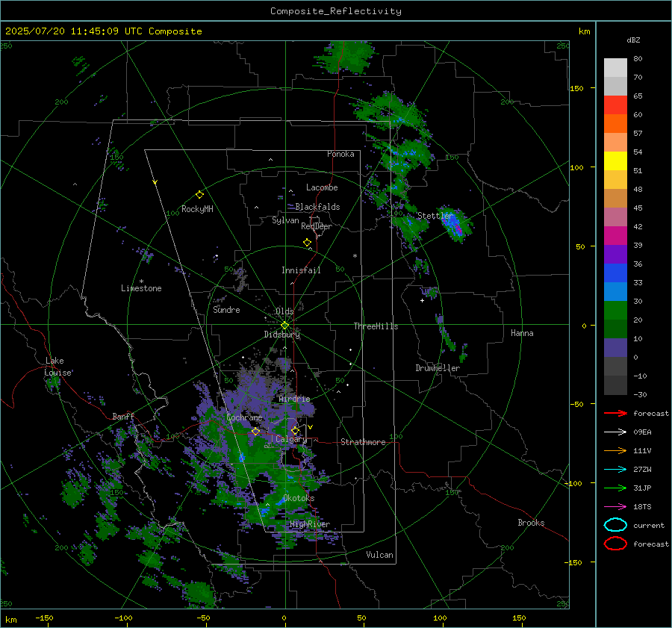The image size is (672, 628).
Task: Click yellow diamond marker beside RockyMH
Action: pyautogui.click(x=199, y=195)
